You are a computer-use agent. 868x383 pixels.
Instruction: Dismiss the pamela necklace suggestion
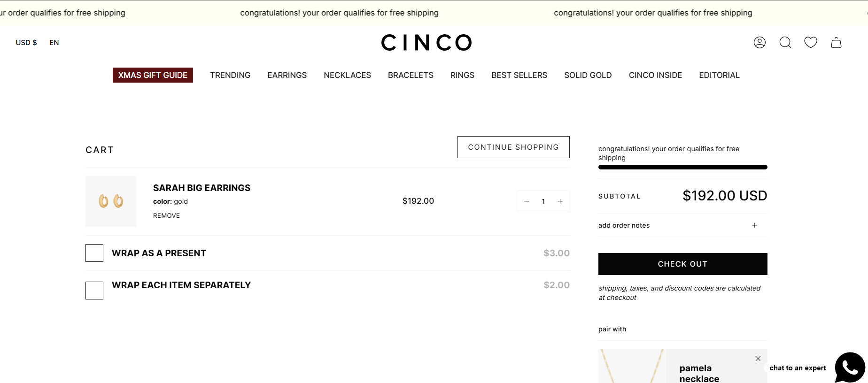point(758,359)
